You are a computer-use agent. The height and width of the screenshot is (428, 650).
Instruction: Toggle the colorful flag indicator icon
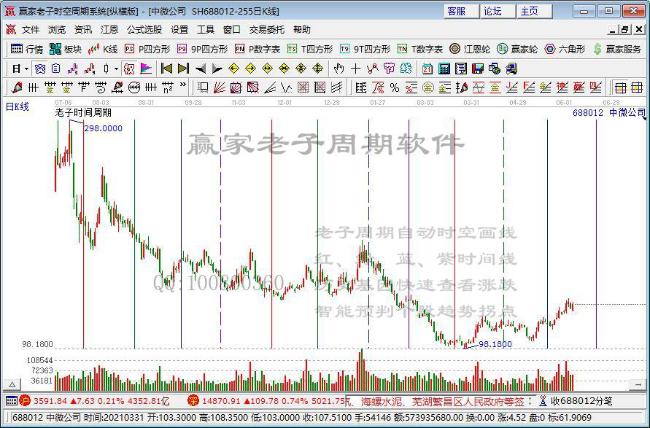146,68
